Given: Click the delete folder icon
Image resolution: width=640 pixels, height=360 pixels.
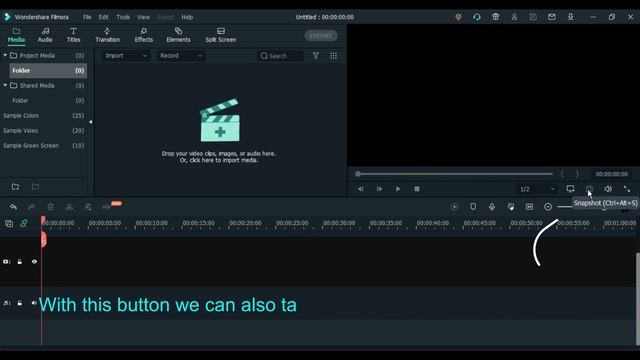Looking at the screenshot, I should click(36, 187).
